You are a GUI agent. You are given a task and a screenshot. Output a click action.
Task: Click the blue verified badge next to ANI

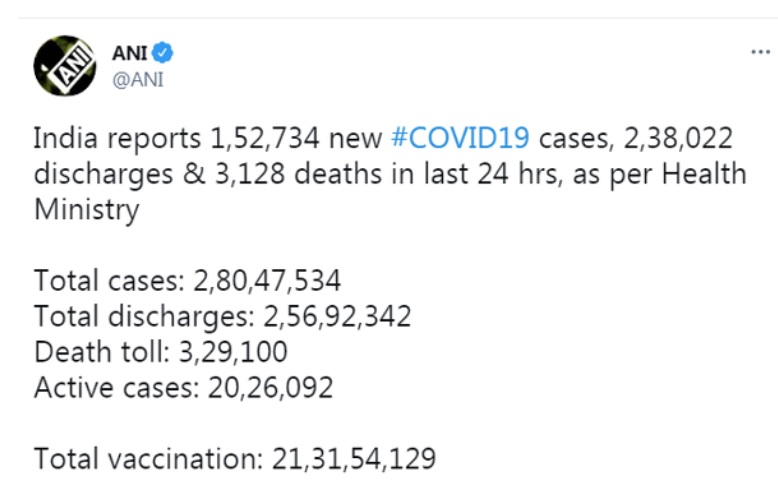point(162,53)
